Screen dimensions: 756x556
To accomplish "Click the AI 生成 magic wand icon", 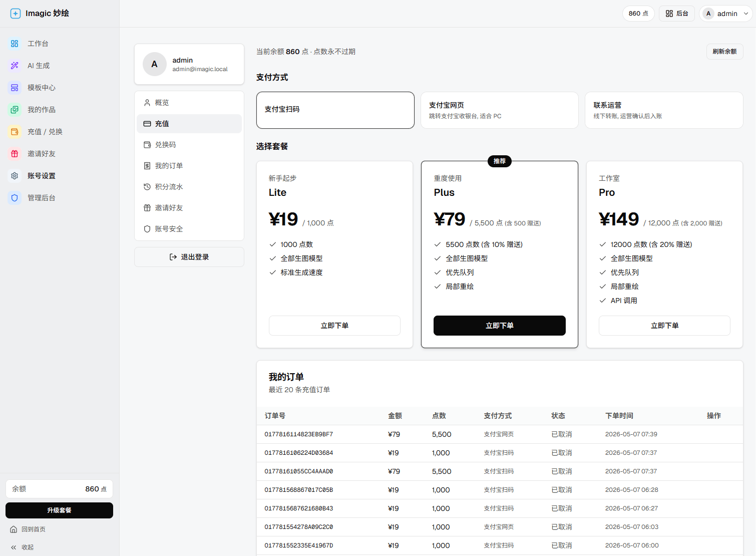I will point(15,66).
